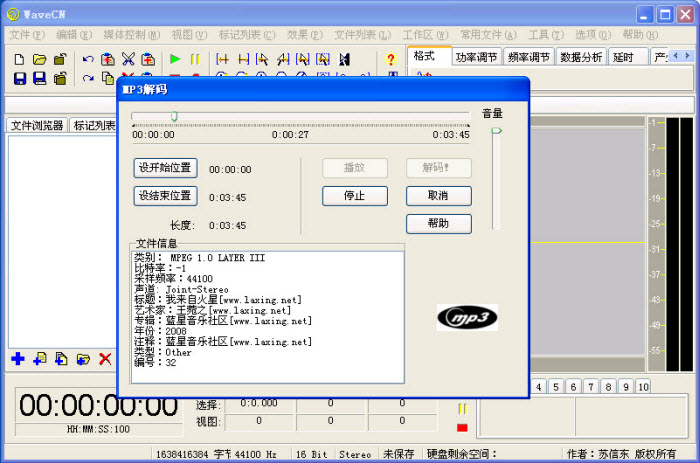Select numbered tab 7
Image resolution: width=700 pixels, height=463 pixels.
click(x=591, y=387)
